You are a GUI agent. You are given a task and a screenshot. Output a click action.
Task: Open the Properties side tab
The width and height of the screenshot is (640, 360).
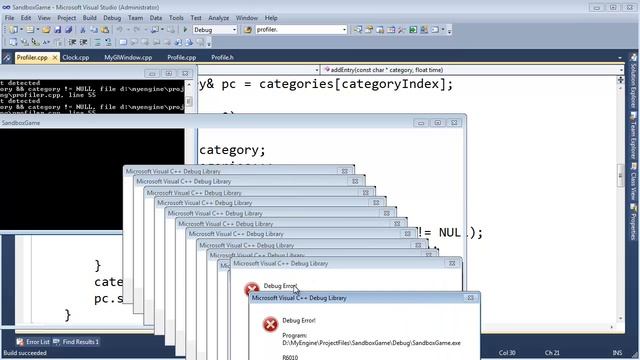(633, 222)
